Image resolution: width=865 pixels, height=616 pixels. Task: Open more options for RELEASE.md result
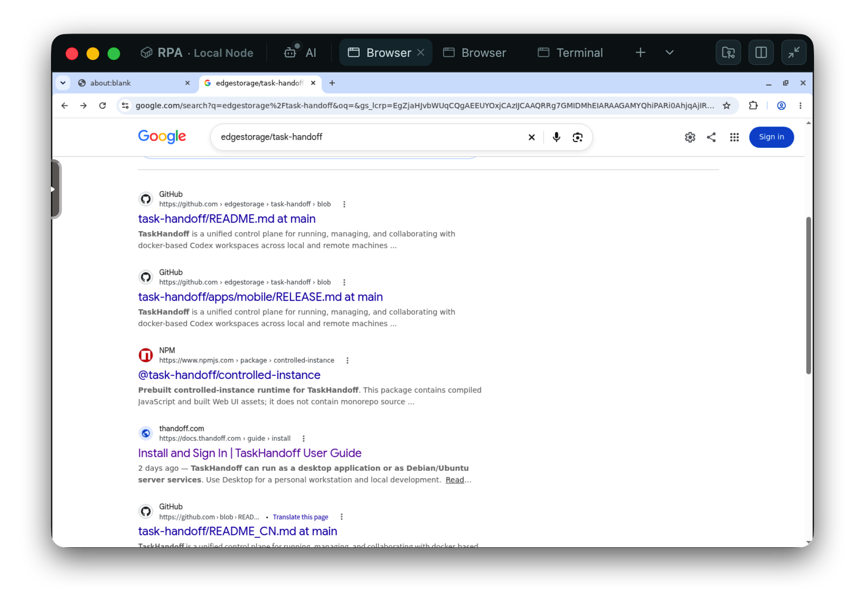tap(344, 283)
